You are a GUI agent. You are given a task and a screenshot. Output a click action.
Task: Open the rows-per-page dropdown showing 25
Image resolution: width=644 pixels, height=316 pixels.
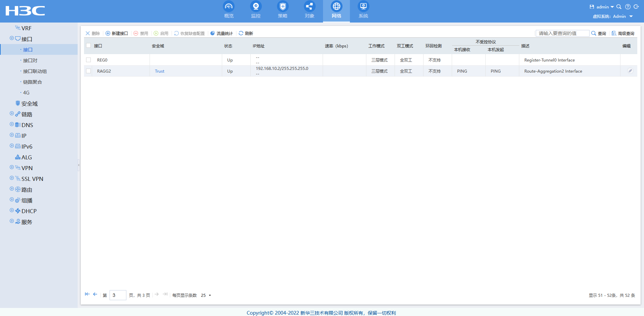tap(206, 295)
